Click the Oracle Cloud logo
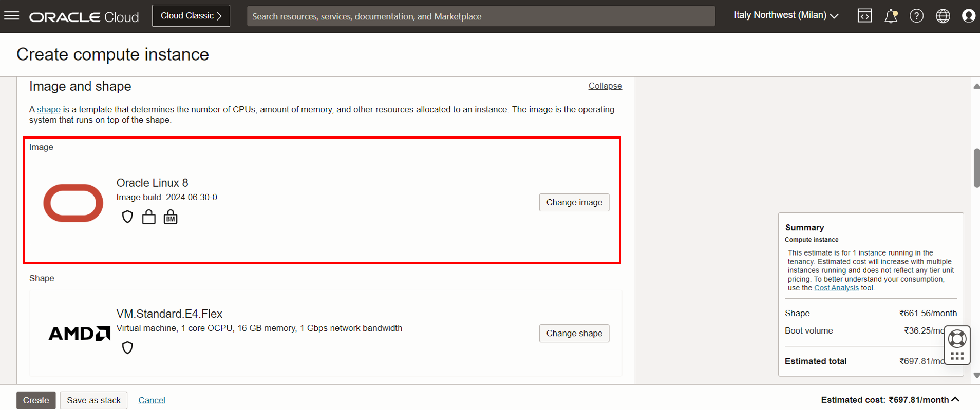 pos(84,17)
